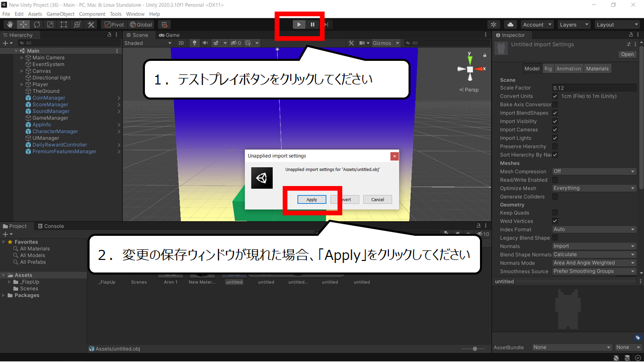This screenshot has width=644, height=362.
Task: Switch to the Materials tab
Action: 597,68
